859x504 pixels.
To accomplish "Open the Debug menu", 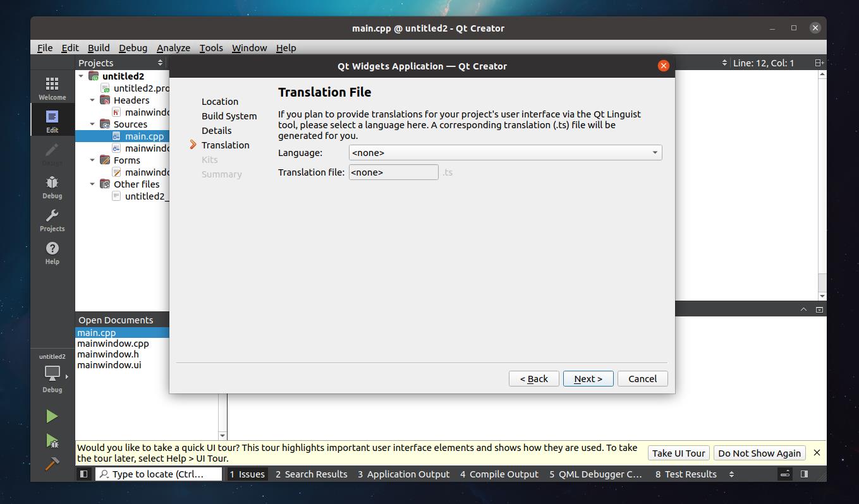I will click(133, 48).
